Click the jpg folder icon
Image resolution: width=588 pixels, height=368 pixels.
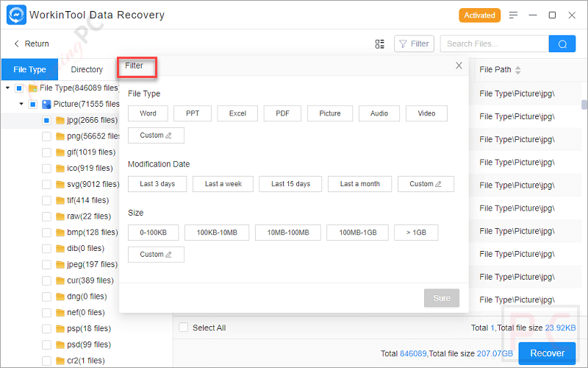pyautogui.click(x=60, y=120)
